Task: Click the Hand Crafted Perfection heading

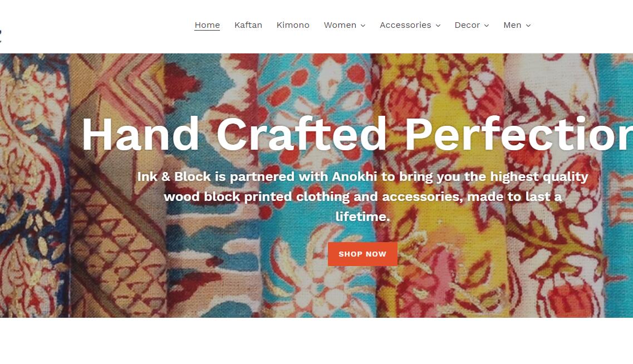Action: [x=357, y=134]
